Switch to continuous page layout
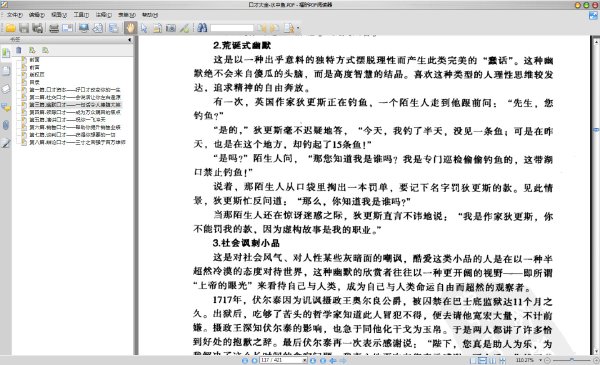This screenshot has height=365, width=600. click(483, 360)
